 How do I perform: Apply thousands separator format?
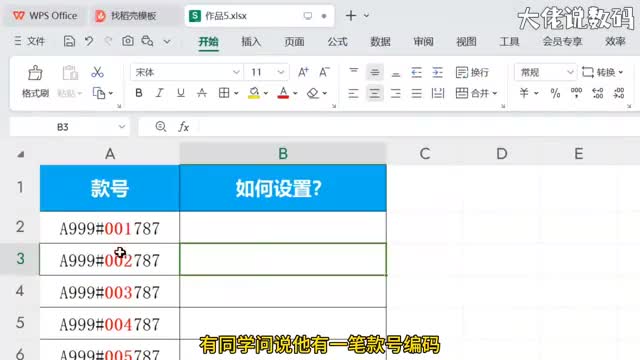pos(576,93)
